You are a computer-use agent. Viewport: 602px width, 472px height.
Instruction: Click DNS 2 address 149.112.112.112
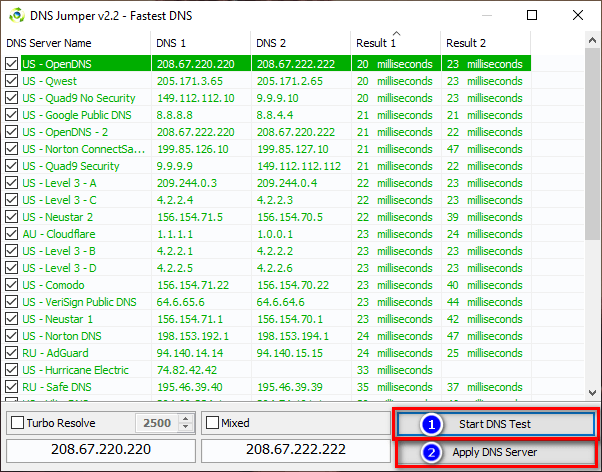(299, 166)
